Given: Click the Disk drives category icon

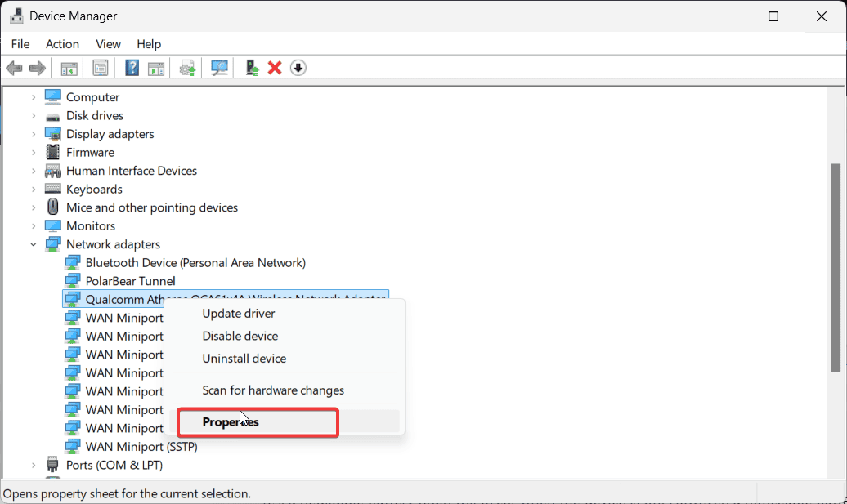Looking at the screenshot, I should tap(53, 116).
